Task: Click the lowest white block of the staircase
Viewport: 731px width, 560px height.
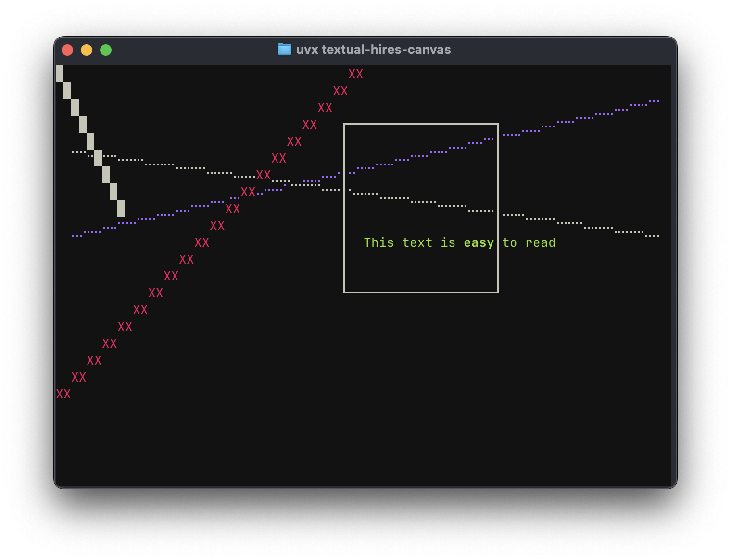Action: click(122, 209)
